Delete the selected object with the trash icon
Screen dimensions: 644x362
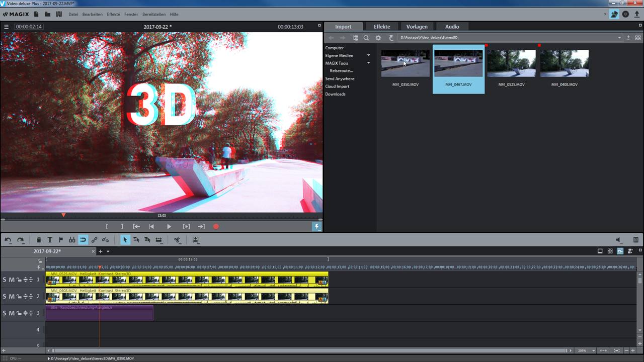coord(39,240)
